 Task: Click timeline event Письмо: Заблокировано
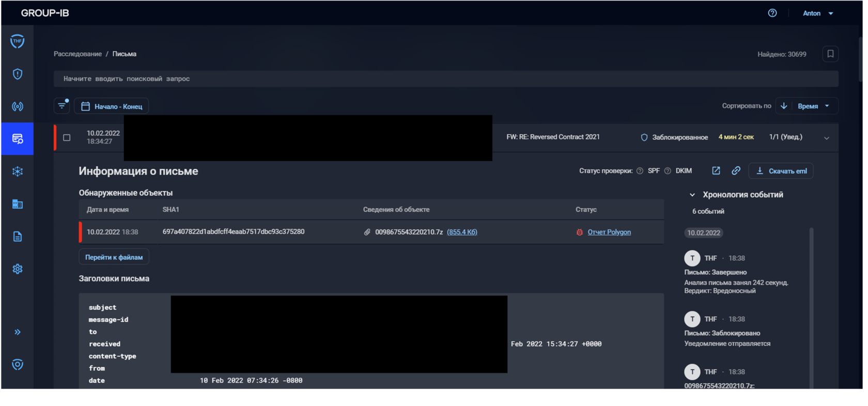click(722, 333)
